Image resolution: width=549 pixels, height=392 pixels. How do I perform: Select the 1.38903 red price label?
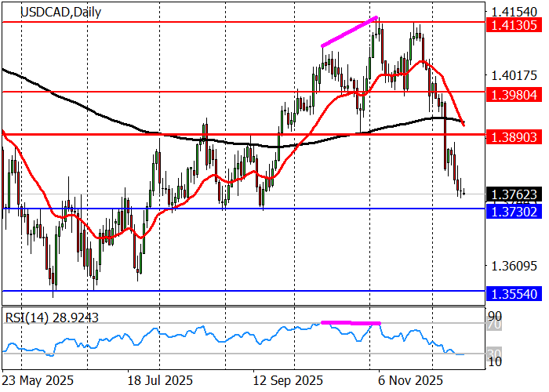pos(514,137)
